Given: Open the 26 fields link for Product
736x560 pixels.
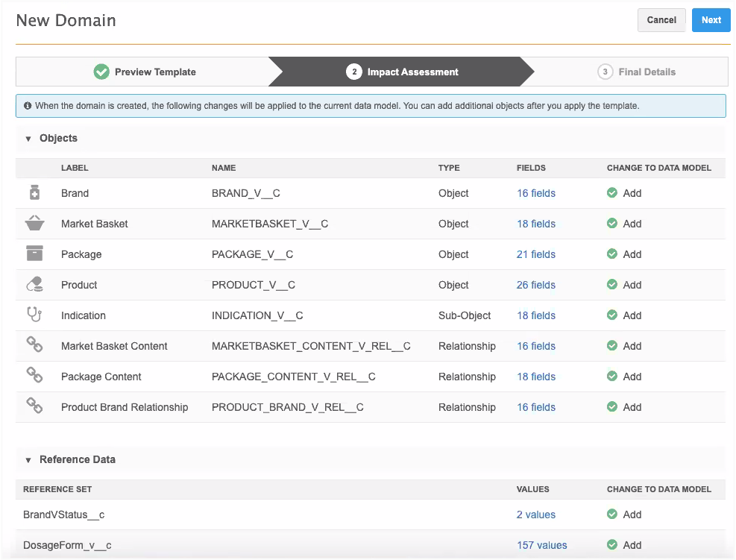Looking at the screenshot, I should click(x=536, y=285).
